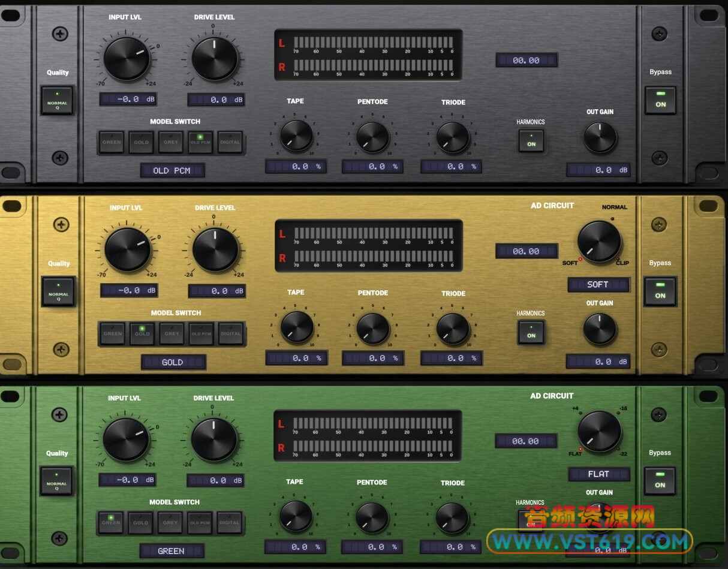The height and width of the screenshot is (569, 728).
Task: Click 00.00 readout on the grey unit
Action: pyautogui.click(x=527, y=60)
